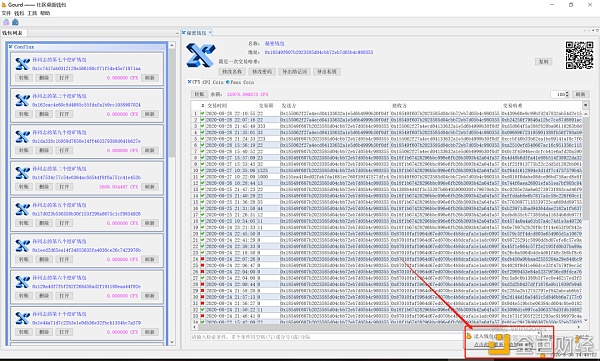The image size is (600, 361).
Task: Refresh the wallet holding 5600.054497 CFX
Action: [150, 187]
